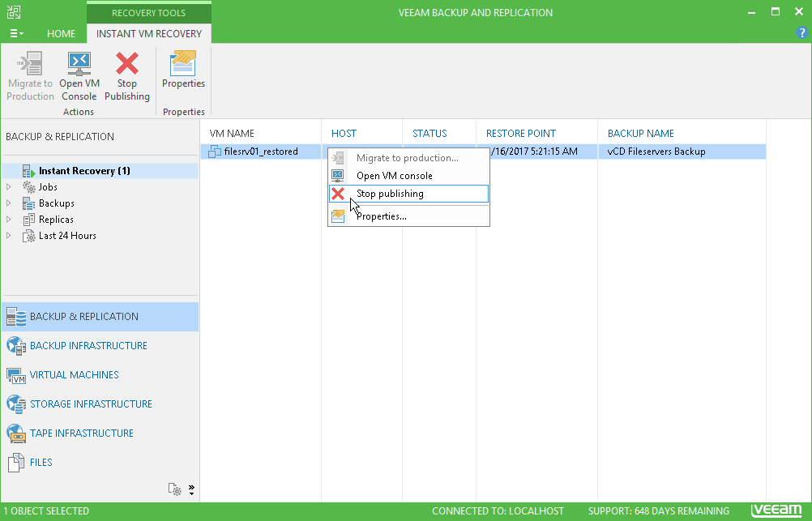Click the VM icon beside filesrv01_restored

click(215, 152)
